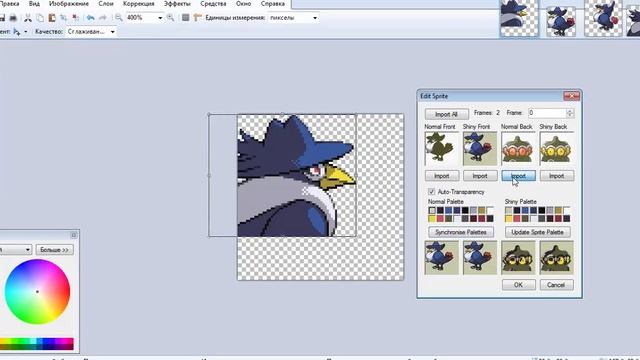Viewport: 640px width, 360px height.
Task: Toggle the pixel grid icon
Action: (x=185, y=18)
